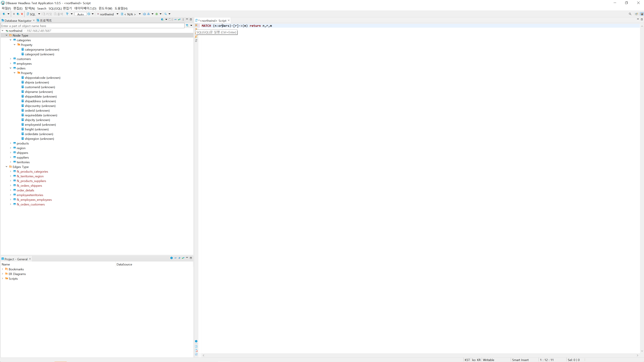Click the network tools icon in toolbar
644x362 pixels.
(148, 14)
